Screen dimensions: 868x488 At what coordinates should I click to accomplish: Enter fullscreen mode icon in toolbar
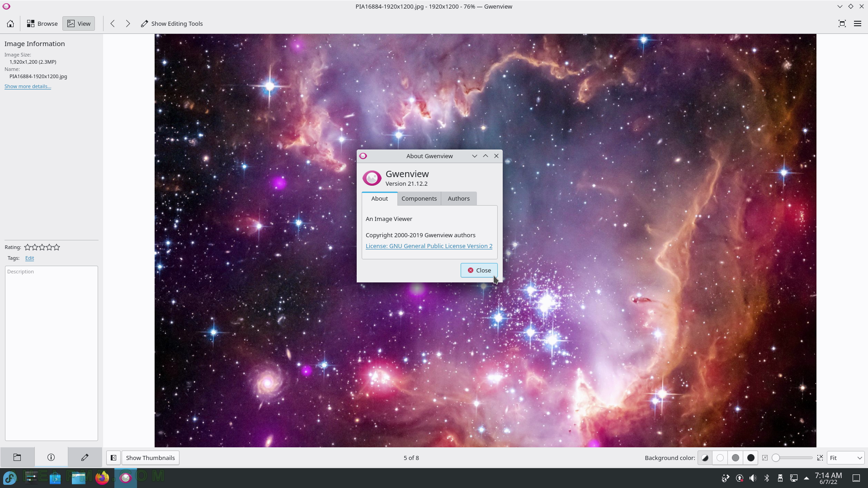[x=842, y=23]
